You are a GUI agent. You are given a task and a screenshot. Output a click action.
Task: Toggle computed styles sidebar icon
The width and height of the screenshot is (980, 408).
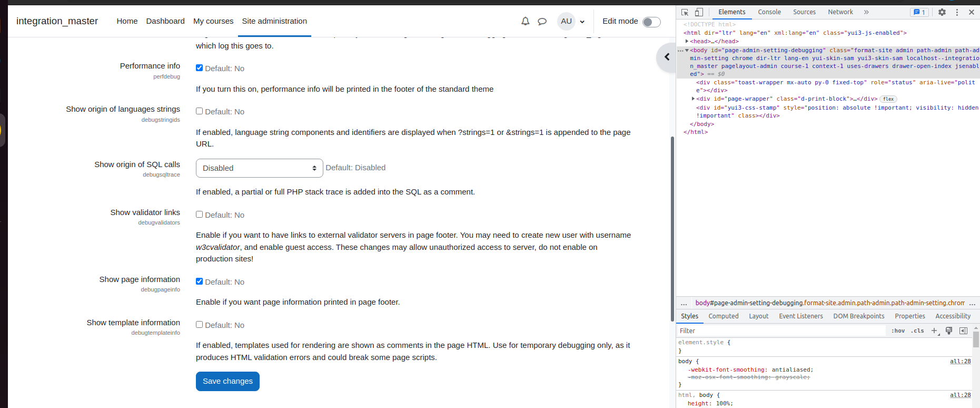[963, 331]
